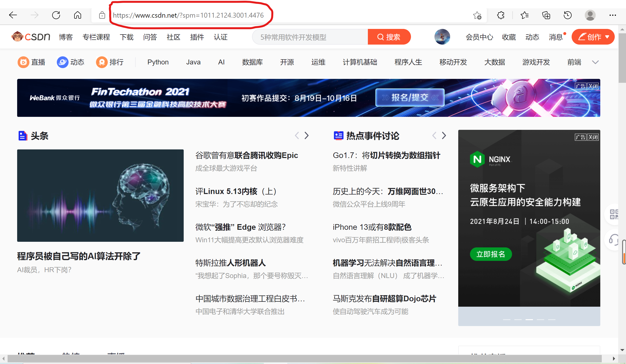
Task: Show next 头条 items with right arrow
Action: click(x=307, y=136)
